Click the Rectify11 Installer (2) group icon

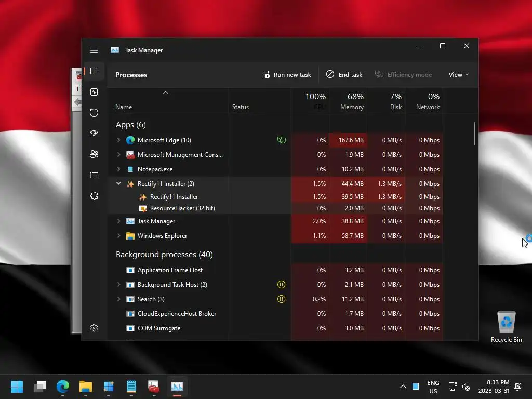pos(130,184)
